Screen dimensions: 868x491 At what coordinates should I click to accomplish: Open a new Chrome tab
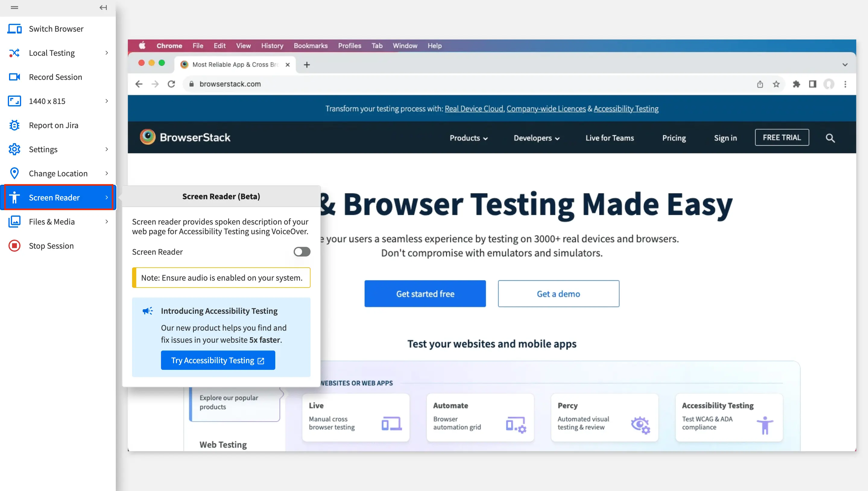[307, 65]
